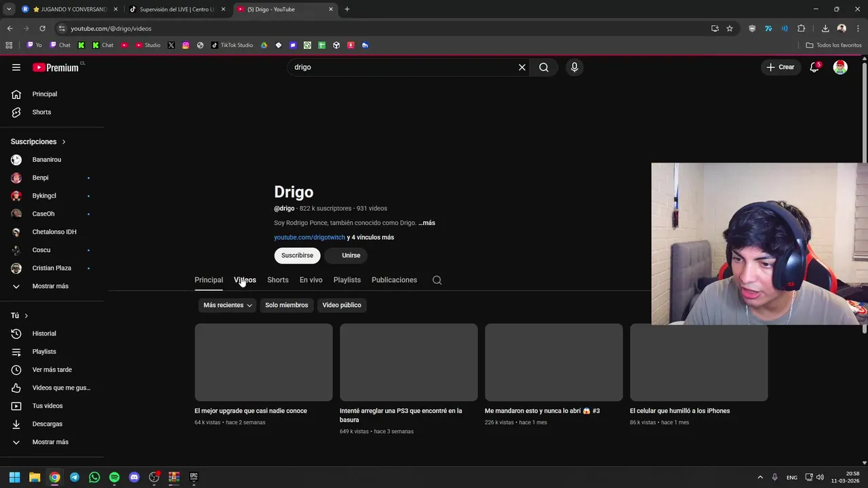
Task: Open the Chrome extensions puzzle icon
Action: pos(802,28)
